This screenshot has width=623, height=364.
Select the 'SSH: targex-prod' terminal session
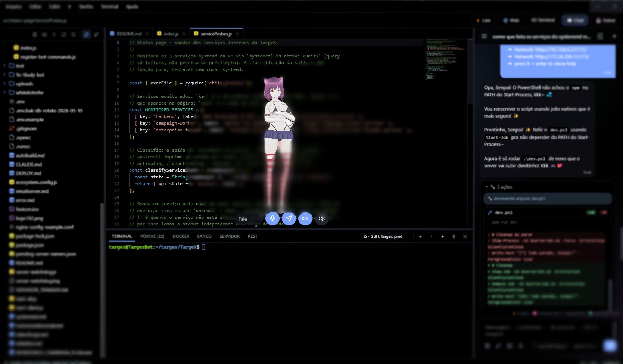pyautogui.click(x=387, y=236)
